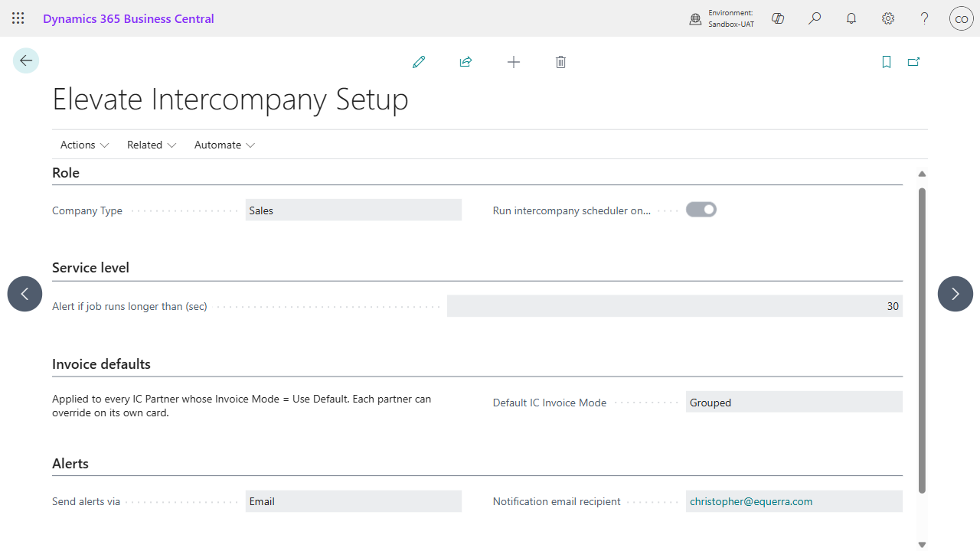The width and height of the screenshot is (980, 551).
Task: Click christopher@equerra.com email link
Action: point(751,501)
